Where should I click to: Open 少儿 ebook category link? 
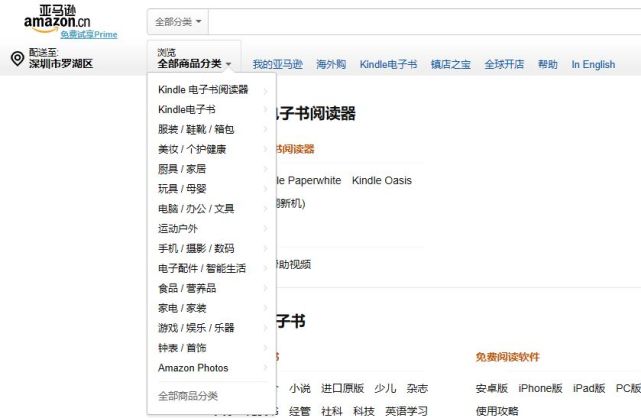(385, 388)
